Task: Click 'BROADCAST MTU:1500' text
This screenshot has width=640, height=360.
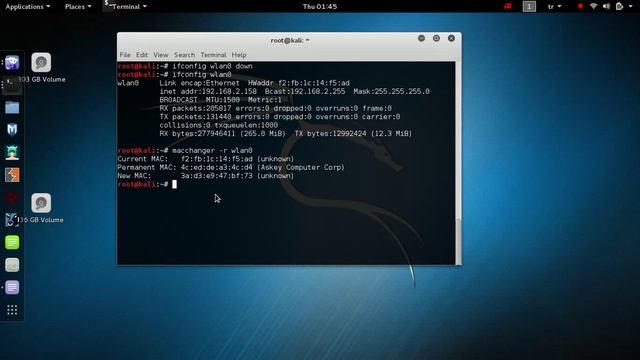Action: point(200,100)
